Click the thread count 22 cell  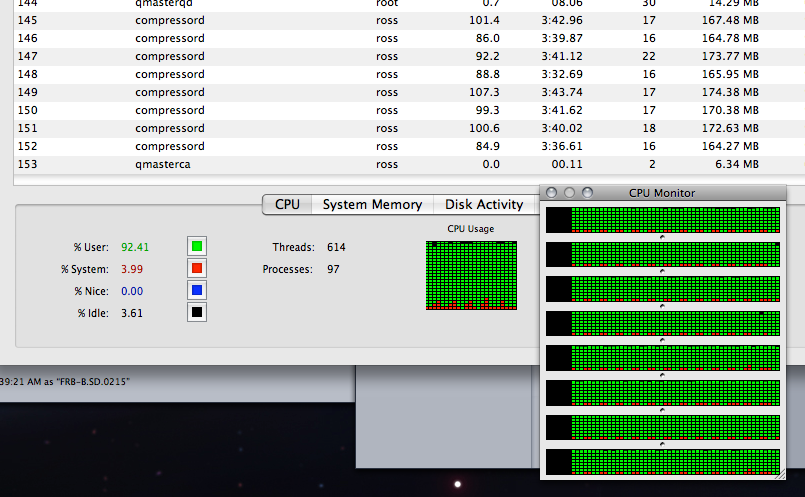click(649, 56)
